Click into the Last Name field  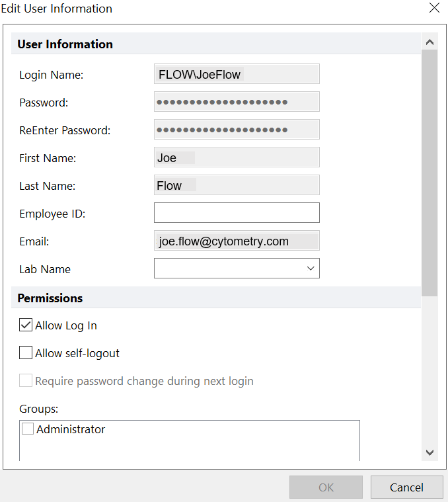click(237, 185)
